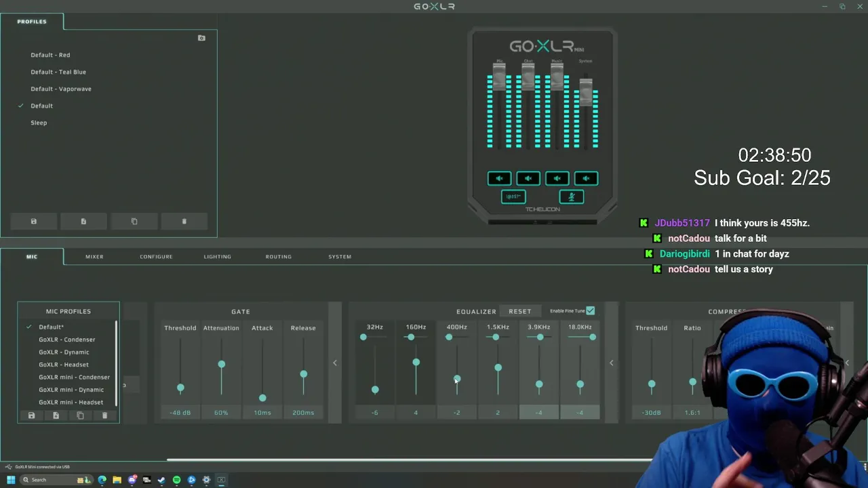This screenshot has height=488, width=868.
Task: Create a new mic profile
Action: point(56,415)
